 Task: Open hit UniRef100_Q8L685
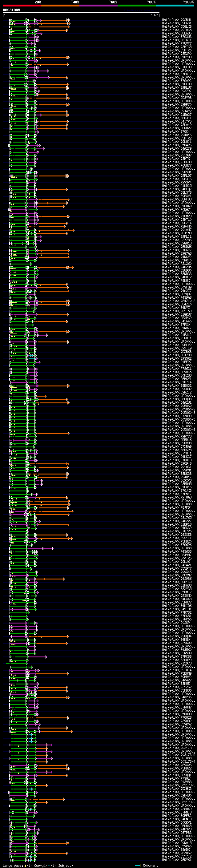tap(177, 33)
